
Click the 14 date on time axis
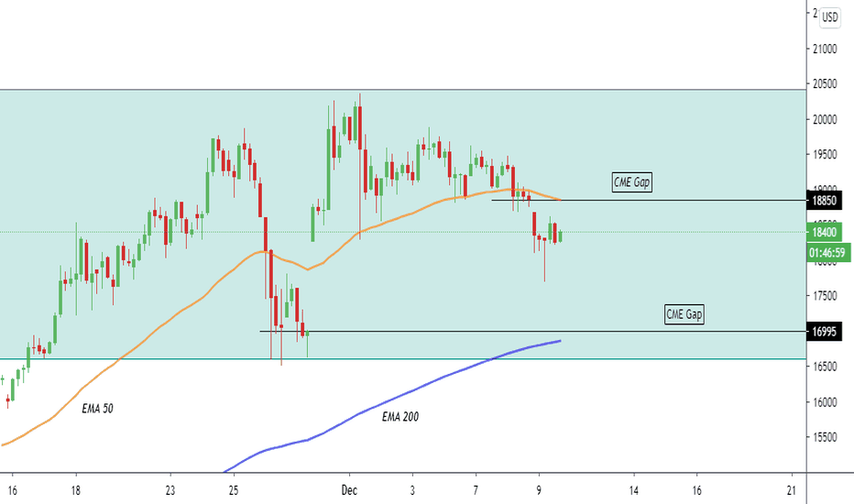point(633,490)
